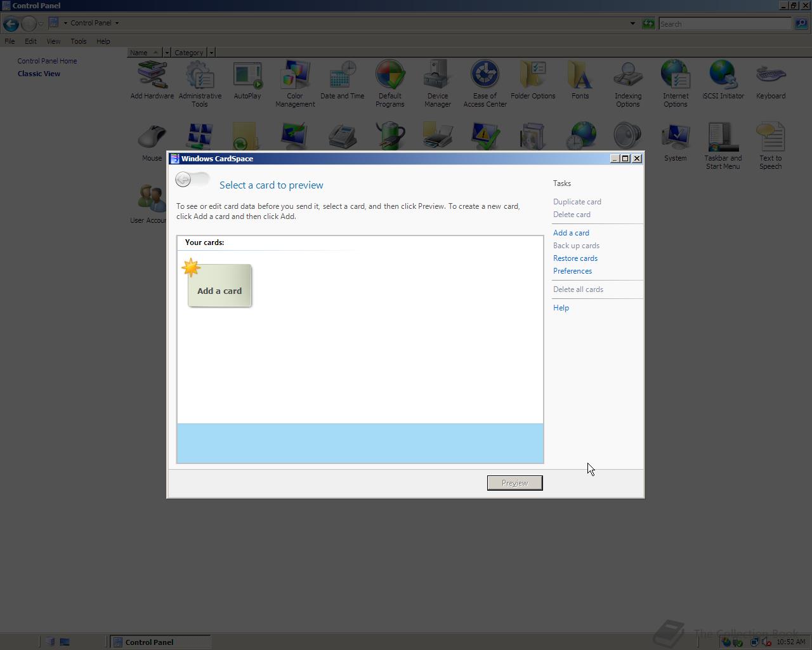
Task: Click in the Control Panel search field
Action: pos(725,23)
